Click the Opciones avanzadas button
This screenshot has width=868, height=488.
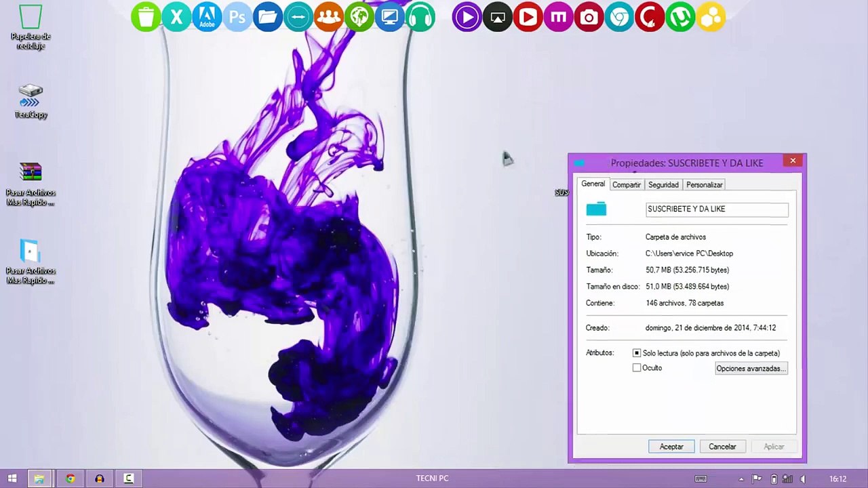751,368
